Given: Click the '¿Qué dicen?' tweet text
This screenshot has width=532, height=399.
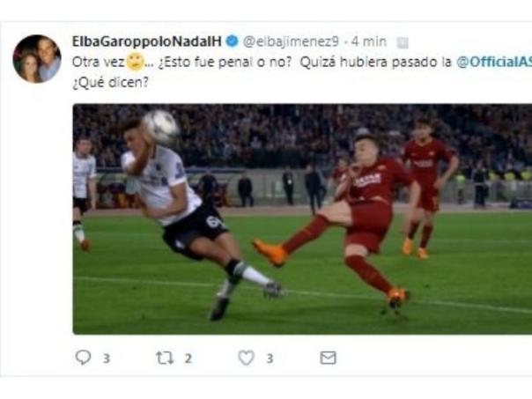Looking at the screenshot, I should pos(110,83).
